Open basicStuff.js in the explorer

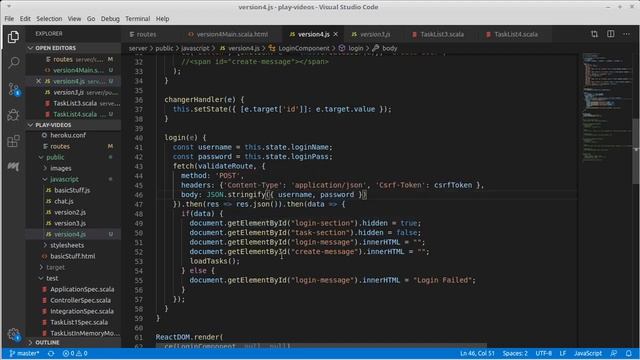coord(72,190)
